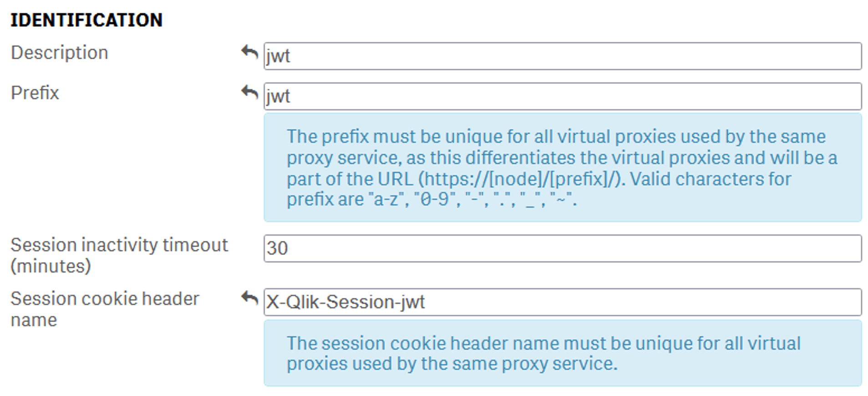Click the blue prefix uniqueness info box
Screen dimensions: 868x396
562,168
